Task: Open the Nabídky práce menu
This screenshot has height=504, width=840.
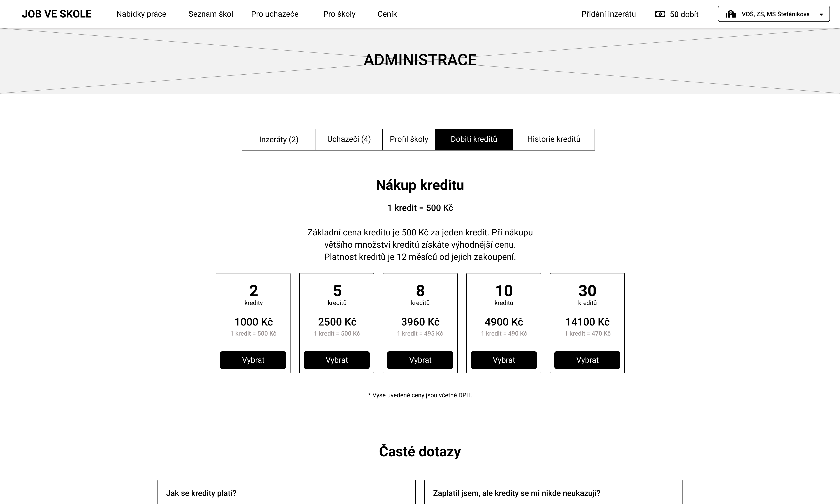Action: 141,14
